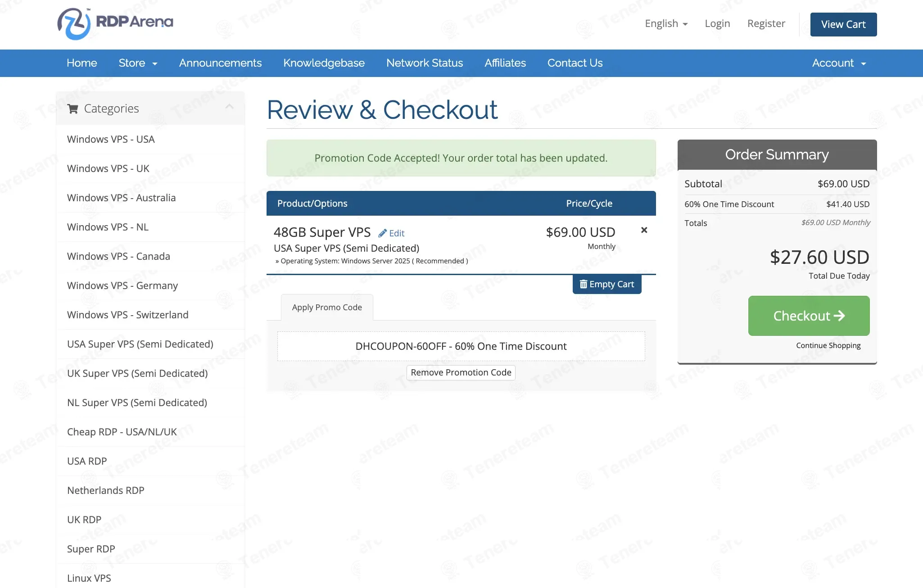The width and height of the screenshot is (923, 588).
Task: Open the Super RDP category
Action: click(x=150, y=549)
